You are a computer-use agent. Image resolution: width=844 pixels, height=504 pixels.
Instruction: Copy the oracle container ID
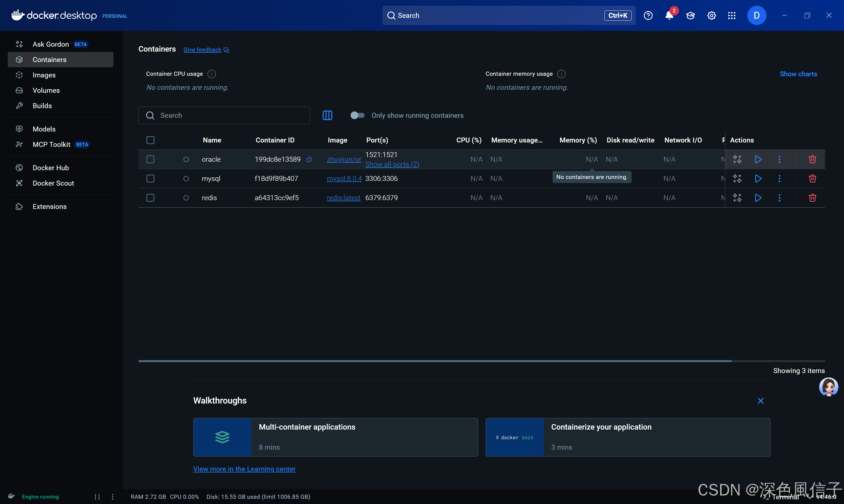tap(309, 159)
